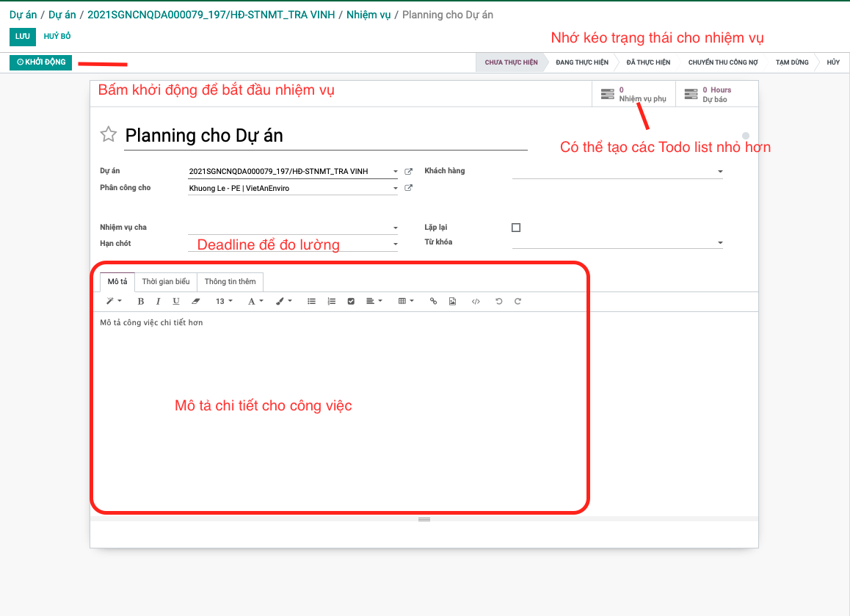Click the insert image icon

453,301
